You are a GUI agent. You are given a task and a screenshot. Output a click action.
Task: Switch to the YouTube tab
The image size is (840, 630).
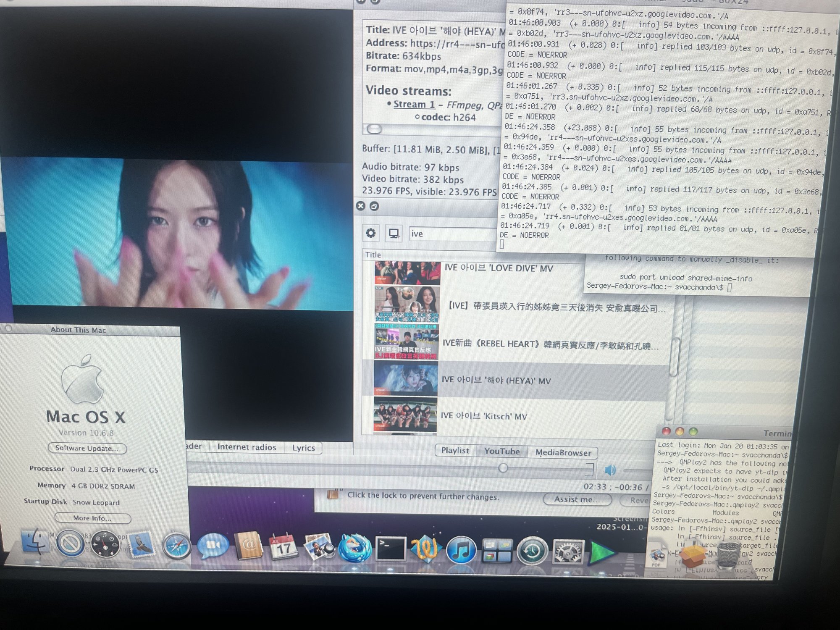(x=501, y=451)
